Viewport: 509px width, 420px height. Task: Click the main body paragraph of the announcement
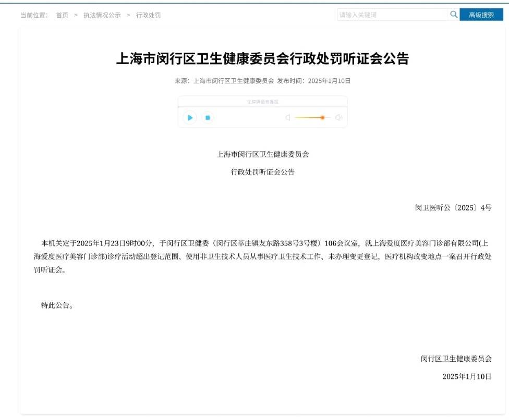(262, 256)
